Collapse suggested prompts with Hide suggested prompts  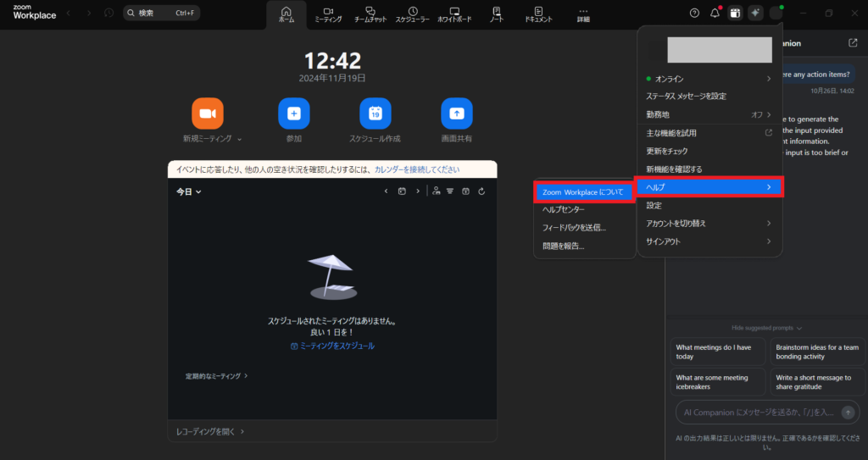point(766,328)
